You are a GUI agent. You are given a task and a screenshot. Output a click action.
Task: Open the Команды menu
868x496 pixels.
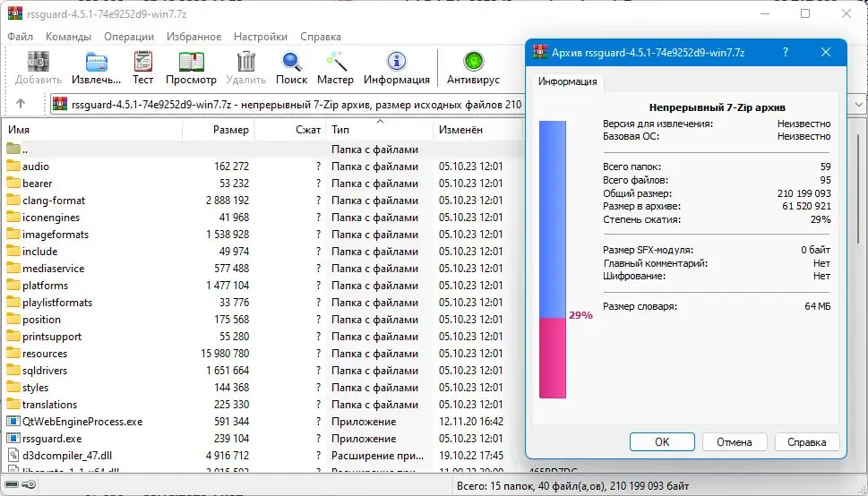click(x=68, y=37)
